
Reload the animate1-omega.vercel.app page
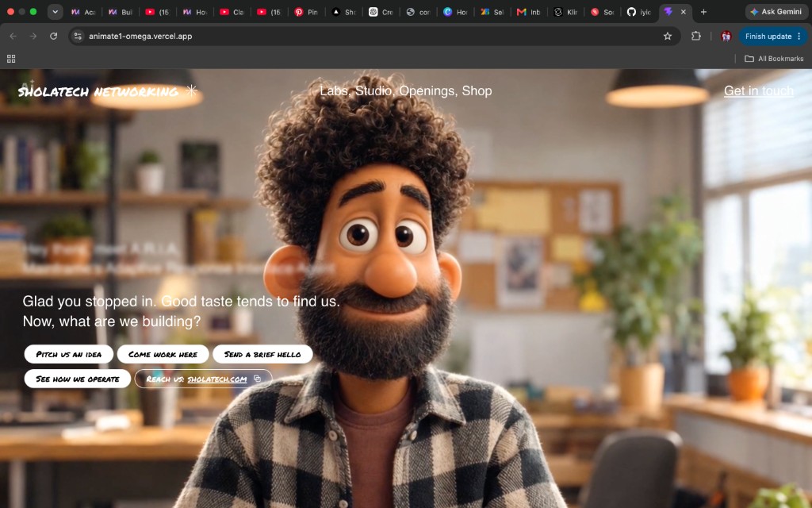[53, 37]
